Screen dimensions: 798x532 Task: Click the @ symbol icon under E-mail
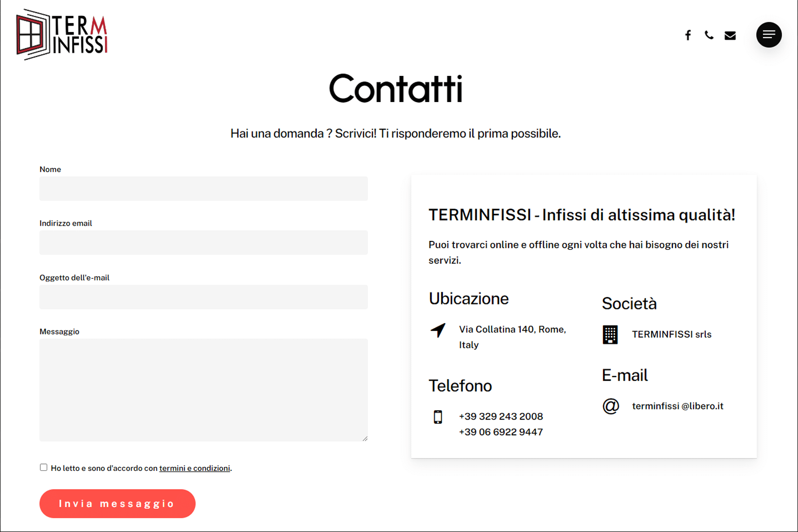pos(611,406)
